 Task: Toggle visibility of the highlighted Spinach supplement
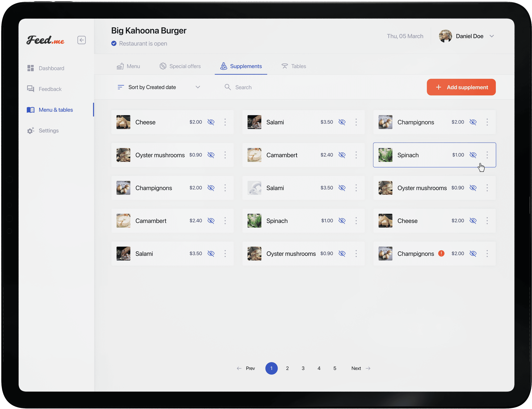473,155
